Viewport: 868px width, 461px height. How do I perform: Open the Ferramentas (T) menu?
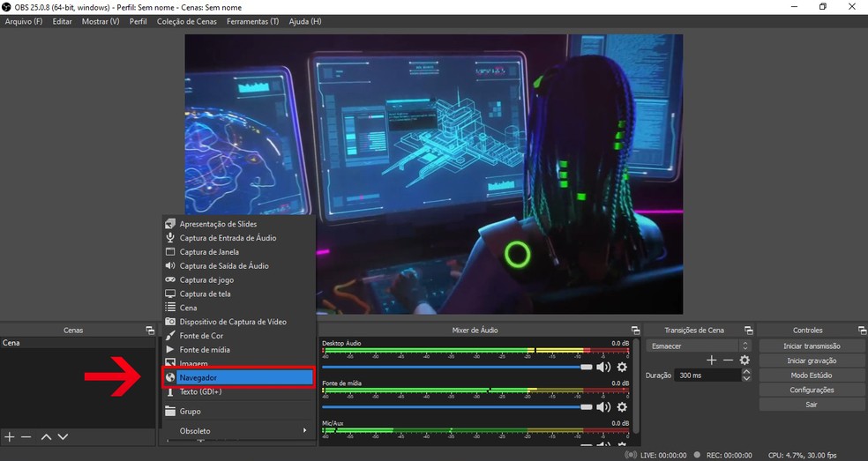(252, 21)
